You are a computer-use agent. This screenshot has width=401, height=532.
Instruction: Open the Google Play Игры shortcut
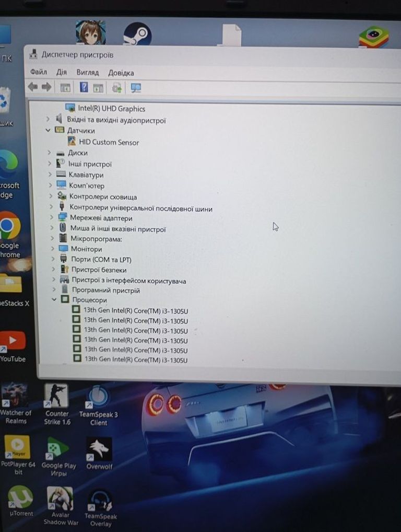coord(58,456)
